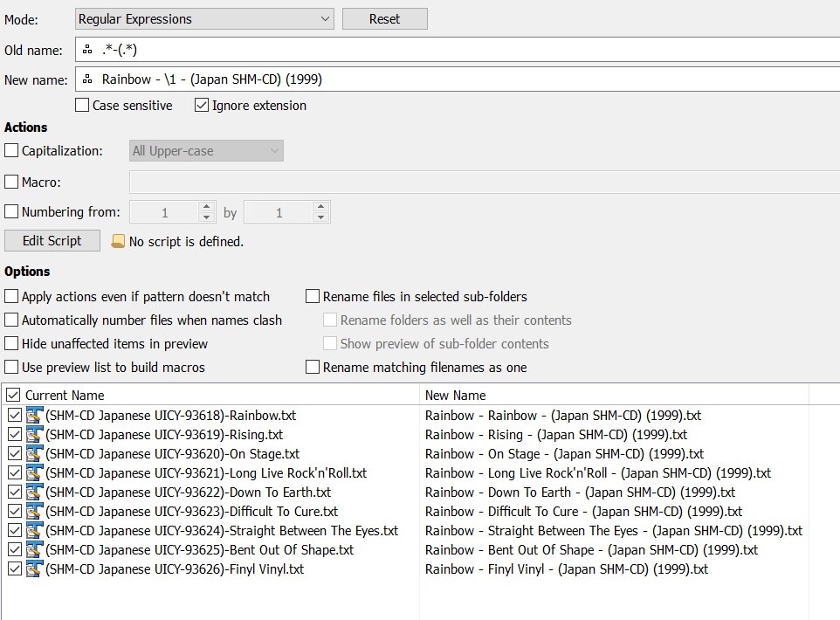The image size is (840, 620).
Task: Select the Rainbow.txt file icon
Action: [x=34, y=416]
